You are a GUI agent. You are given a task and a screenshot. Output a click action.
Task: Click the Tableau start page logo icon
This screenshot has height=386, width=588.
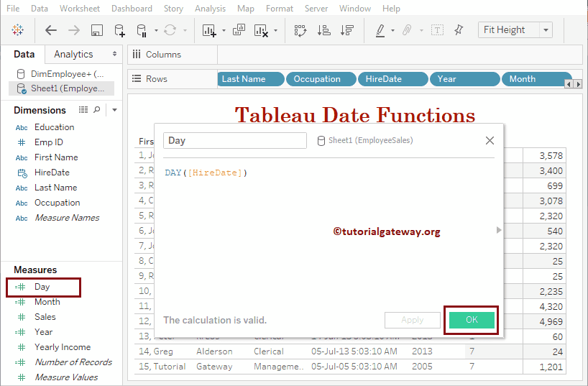click(18, 30)
